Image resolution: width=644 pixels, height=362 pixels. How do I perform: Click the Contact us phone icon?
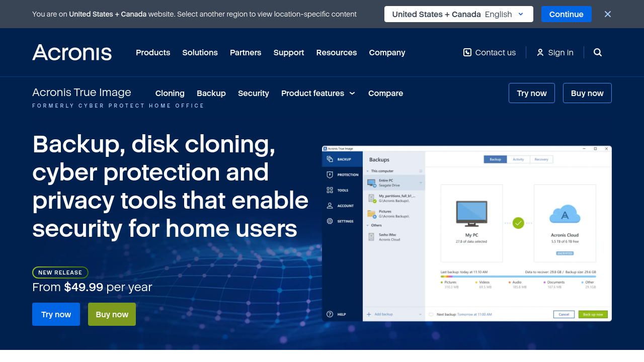467,52
